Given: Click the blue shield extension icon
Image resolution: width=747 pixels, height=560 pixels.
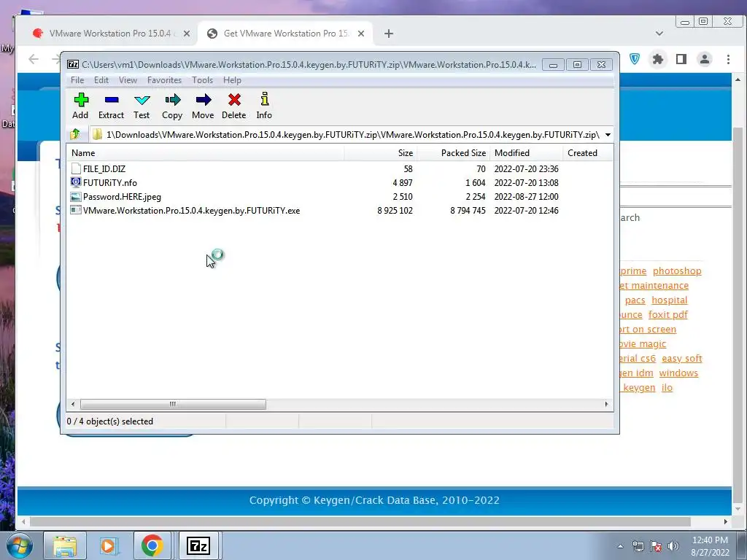Looking at the screenshot, I should pyautogui.click(x=635, y=59).
